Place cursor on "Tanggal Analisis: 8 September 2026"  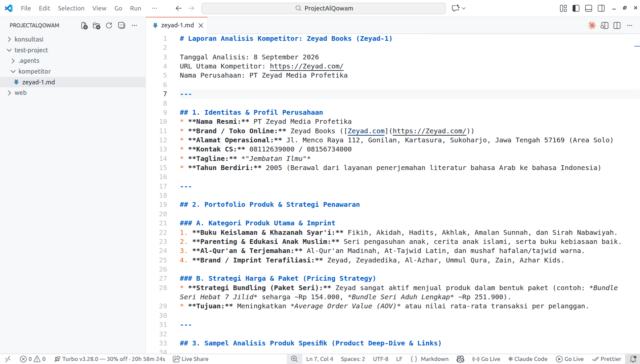click(x=249, y=57)
